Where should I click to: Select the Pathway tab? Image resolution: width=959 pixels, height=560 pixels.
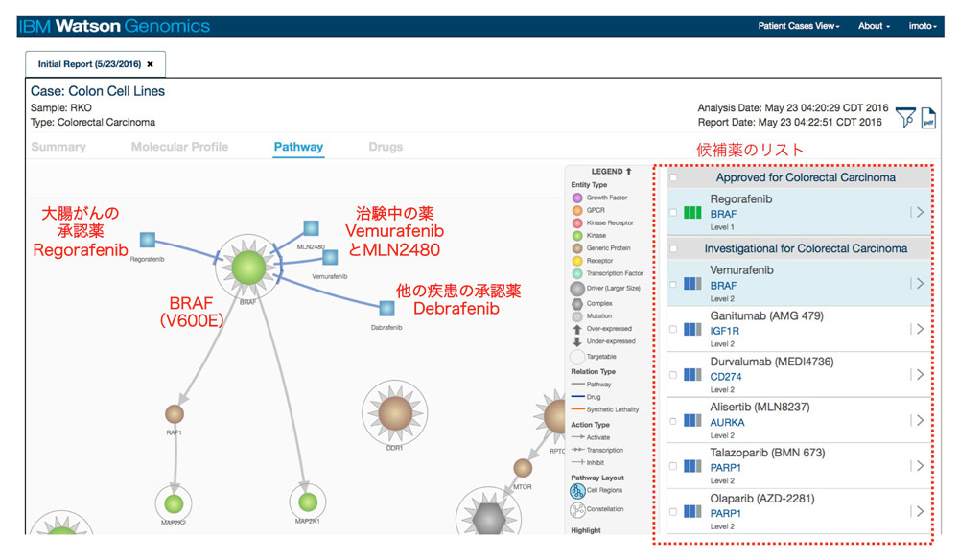[298, 147]
